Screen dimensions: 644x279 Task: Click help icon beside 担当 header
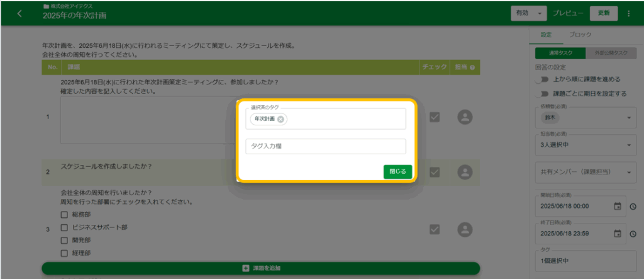click(x=472, y=67)
